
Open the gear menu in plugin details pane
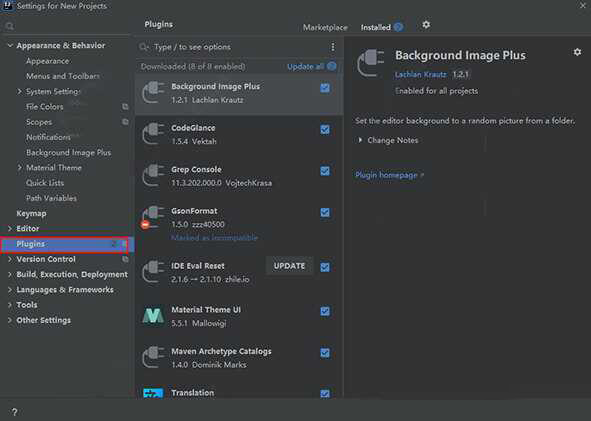point(577,52)
